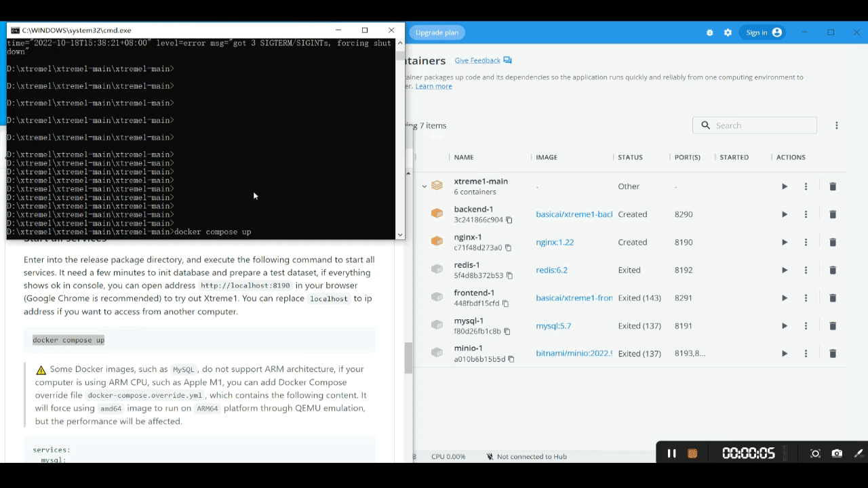Image resolution: width=868 pixels, height=488 pixels.
Task: Copy the mysql-1 container ID
Action: (x=507, y=331)
